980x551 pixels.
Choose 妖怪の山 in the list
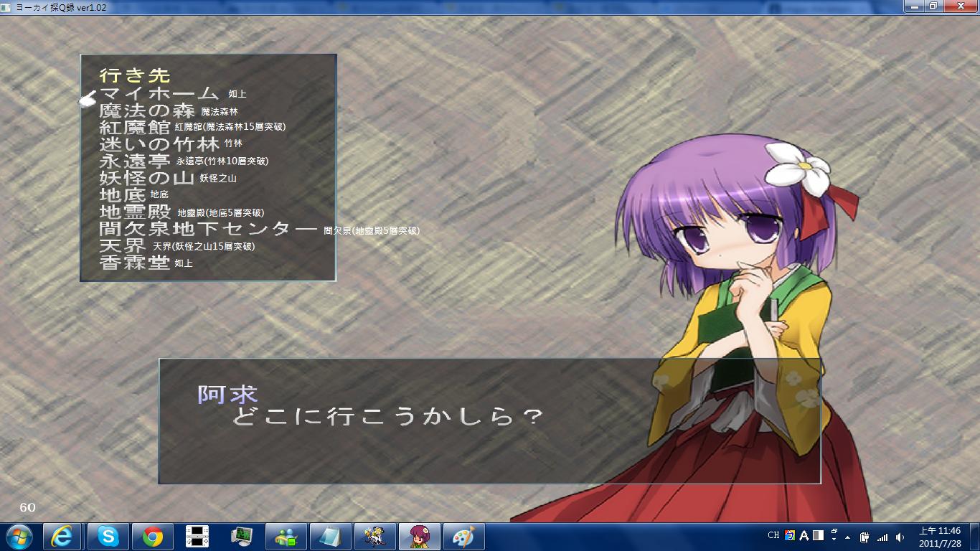tap(147, 179)
